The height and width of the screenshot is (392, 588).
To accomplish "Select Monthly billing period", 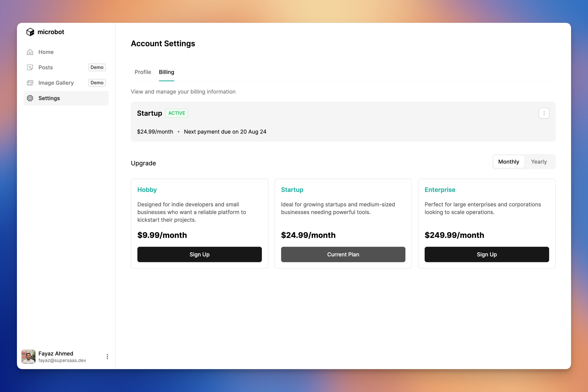I will coord(508,162).
